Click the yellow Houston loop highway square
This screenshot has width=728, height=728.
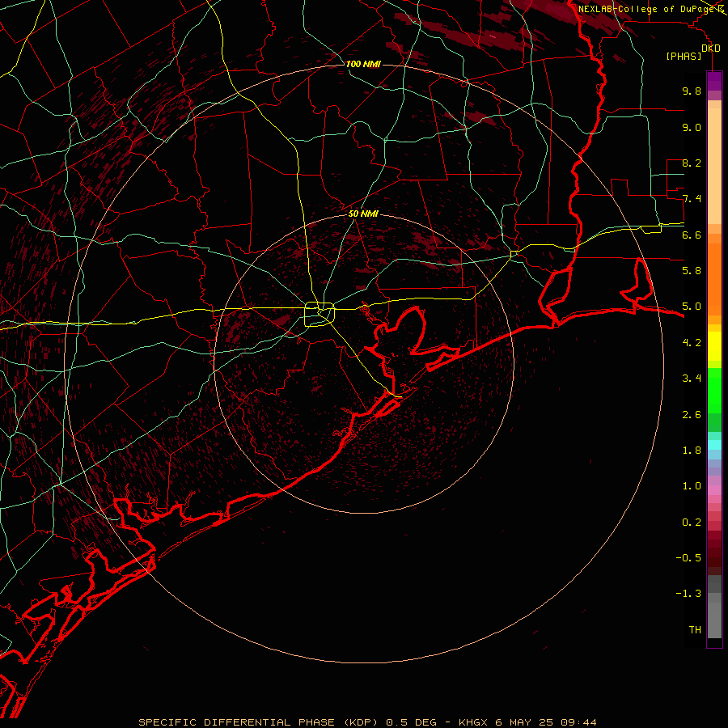click(320, 315)
